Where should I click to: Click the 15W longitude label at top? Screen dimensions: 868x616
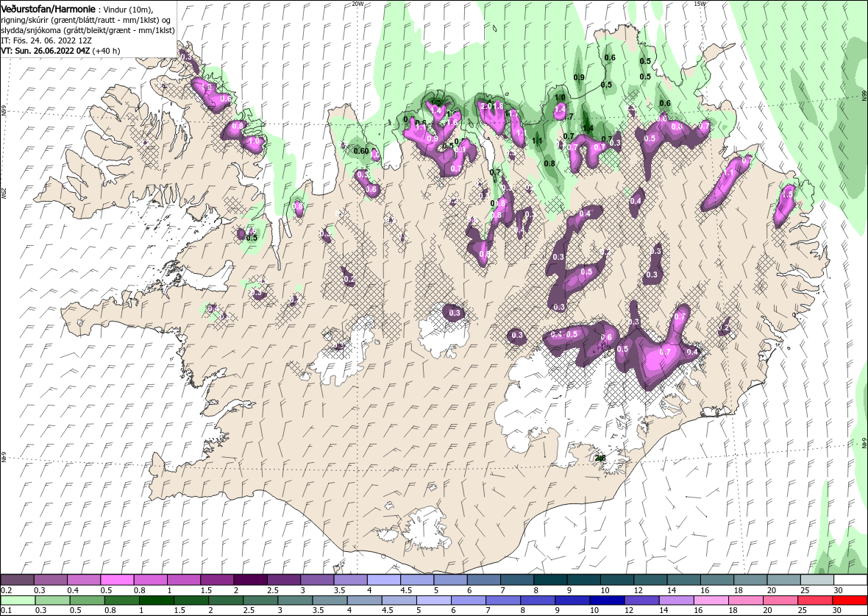point(699,4)
